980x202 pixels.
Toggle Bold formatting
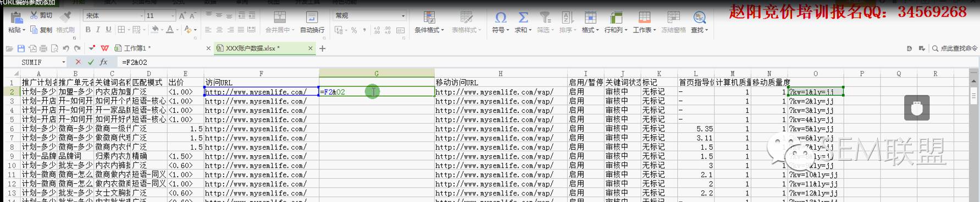87,30
